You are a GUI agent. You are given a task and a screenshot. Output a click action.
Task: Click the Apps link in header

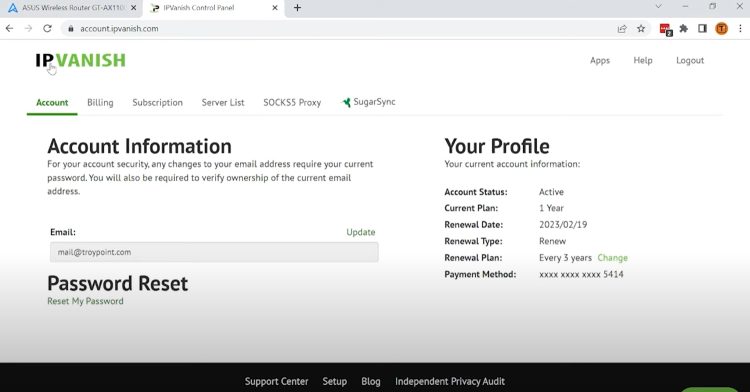pos(600,60)
